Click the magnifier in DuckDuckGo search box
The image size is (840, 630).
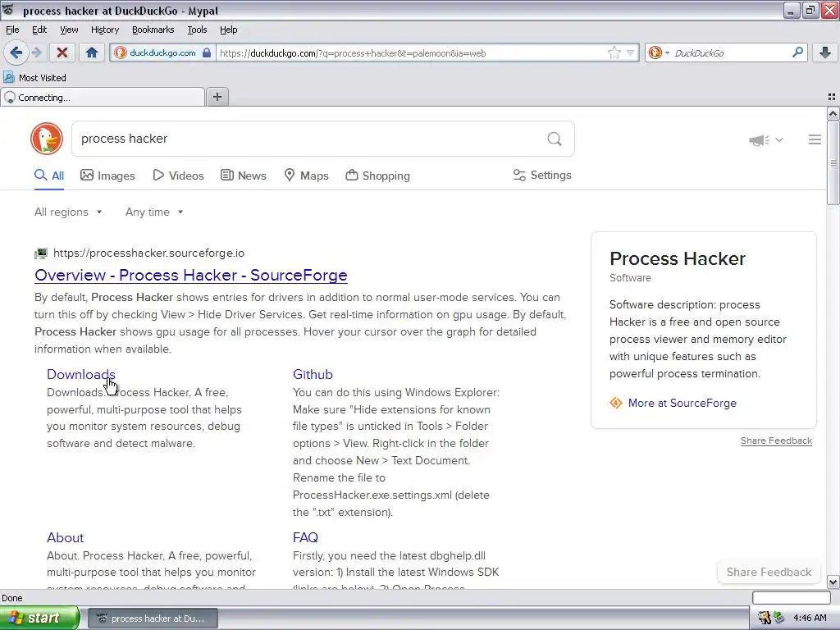pos(555,139)
